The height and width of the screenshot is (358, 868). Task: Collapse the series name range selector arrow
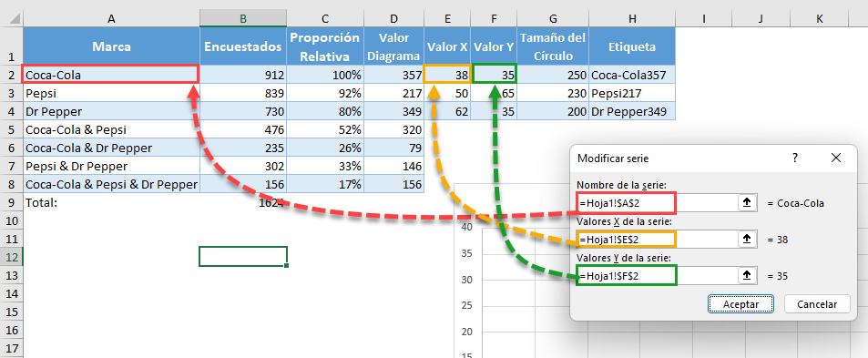coord(746,203)
